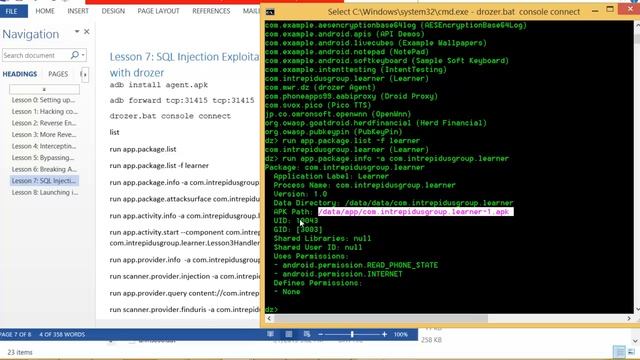Switch to the HOME ribbon tab
This screenshot has height=360, width=640.
click(x=45, y=11)
